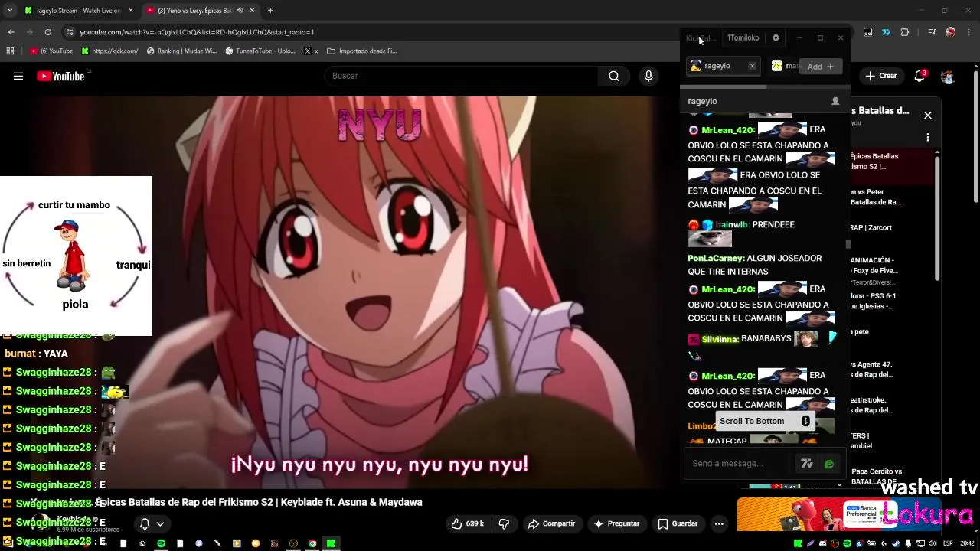This screenshot has width=980, height=551.
Task: Open KickTalk settings gear icon
Action: 776,38
